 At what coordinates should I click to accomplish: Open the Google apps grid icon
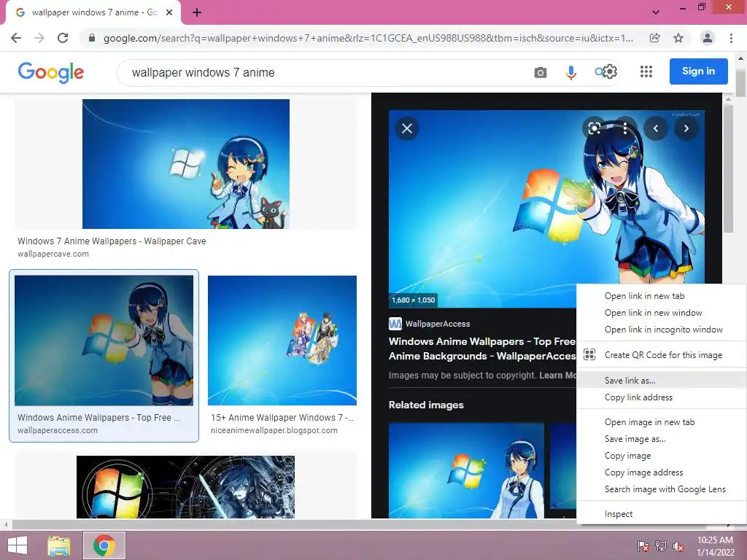(646, 71)
